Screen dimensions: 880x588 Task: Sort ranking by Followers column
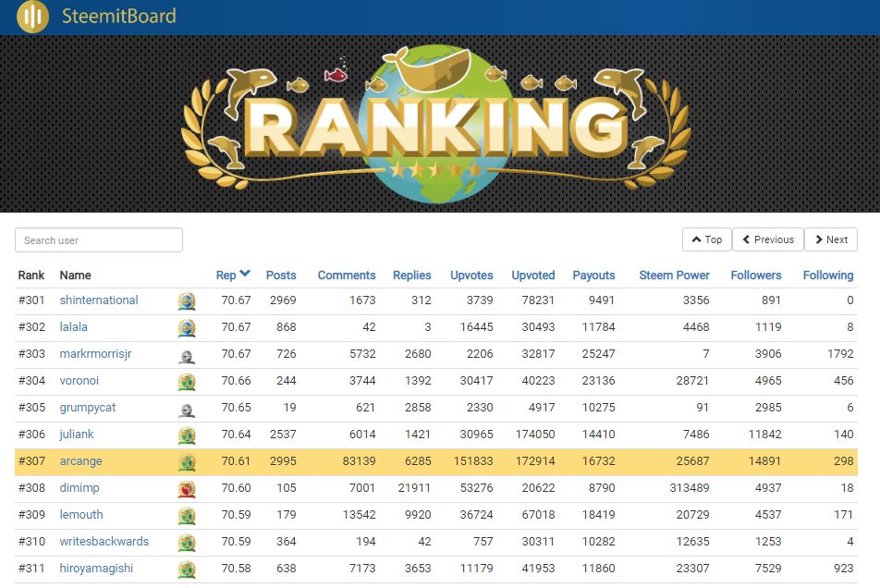tap(756, 276)
